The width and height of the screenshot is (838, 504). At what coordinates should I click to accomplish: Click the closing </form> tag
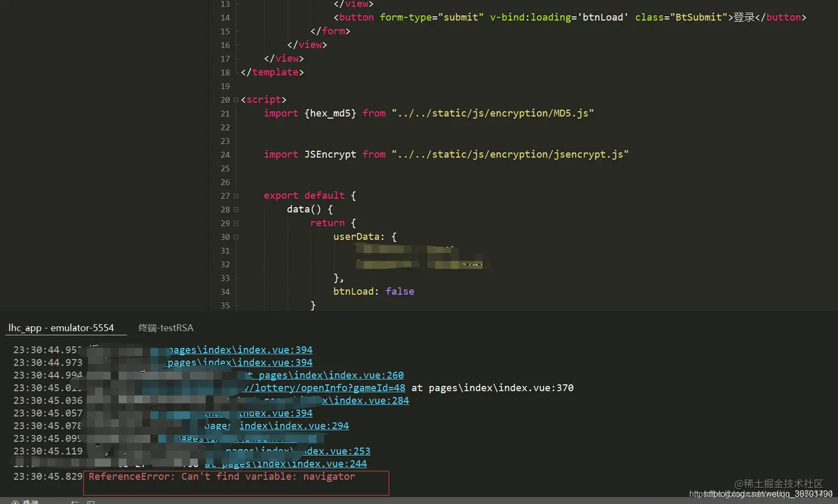pos(330,32)
